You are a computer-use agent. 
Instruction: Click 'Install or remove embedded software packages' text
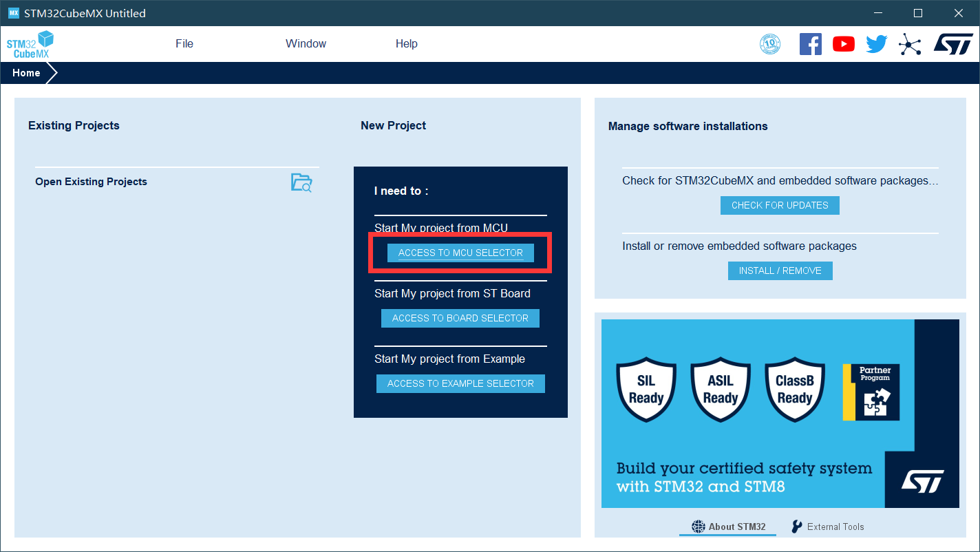click(740, 246)
